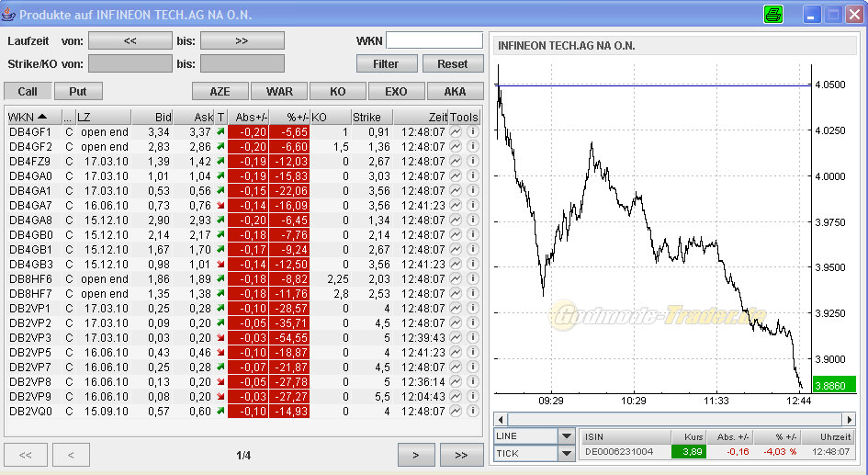Viewport: 868px width, 475px height.
Task: Open chart tool for DB4GF1 row
Action: tap(456, 131)
